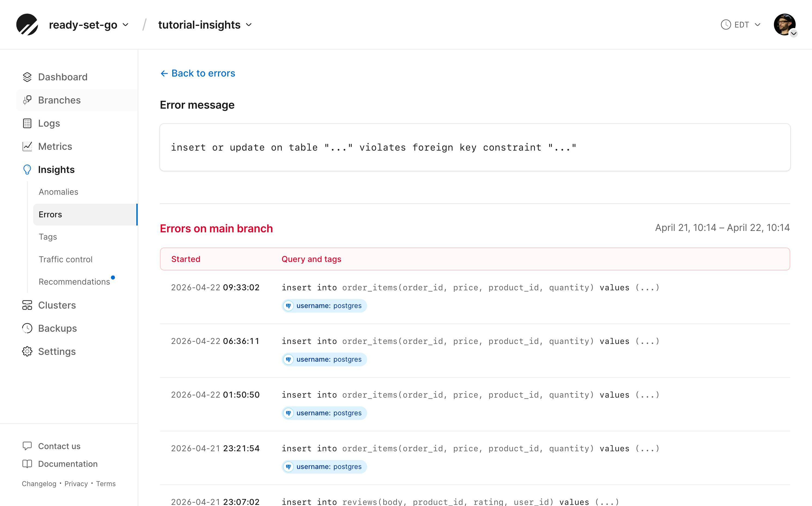Screen dimensions: 812x506
Task: Open Traffic control sub-item
Action: pos(66,259)
